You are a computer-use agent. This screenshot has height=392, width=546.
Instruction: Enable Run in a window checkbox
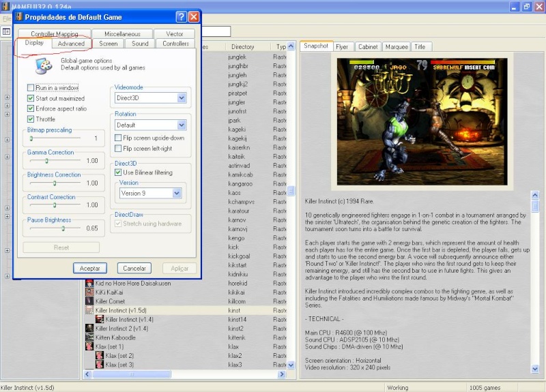pos(31,88)
